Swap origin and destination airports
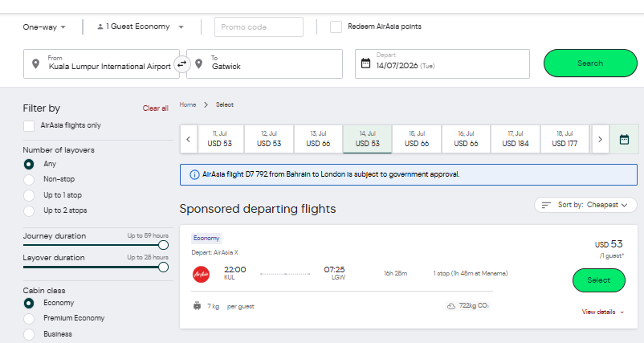 tap(181, 64)
